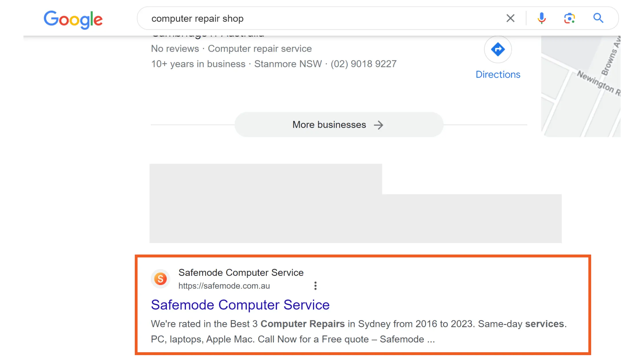The image size is (644, 362).
Task: Clear the search box text
Action: [x=510, y=18]
